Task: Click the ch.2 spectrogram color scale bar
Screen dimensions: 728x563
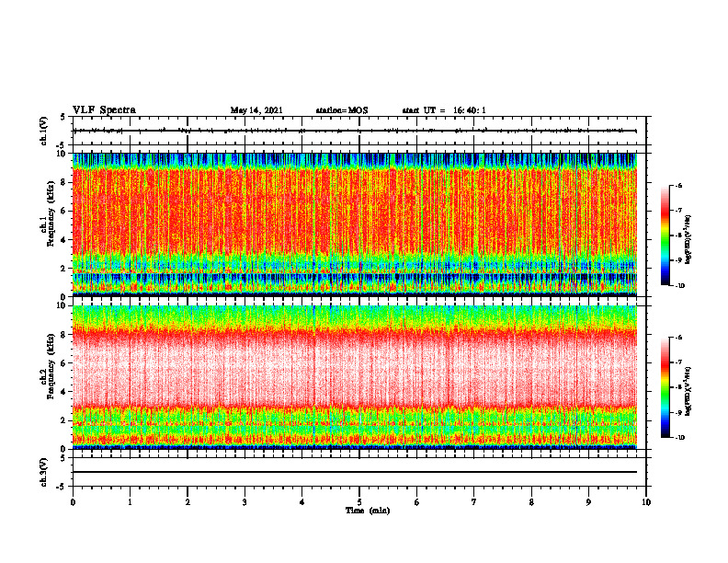Action: click(x=665, y=387)
